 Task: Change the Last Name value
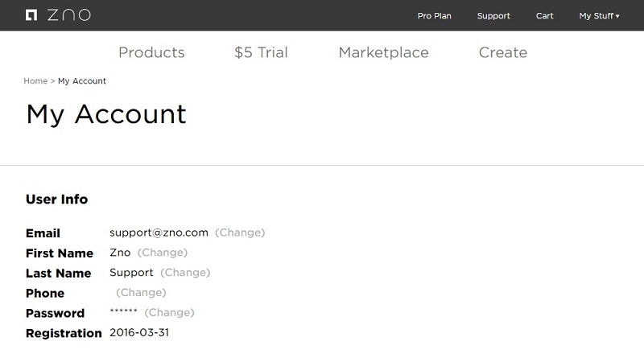[185, 273]
